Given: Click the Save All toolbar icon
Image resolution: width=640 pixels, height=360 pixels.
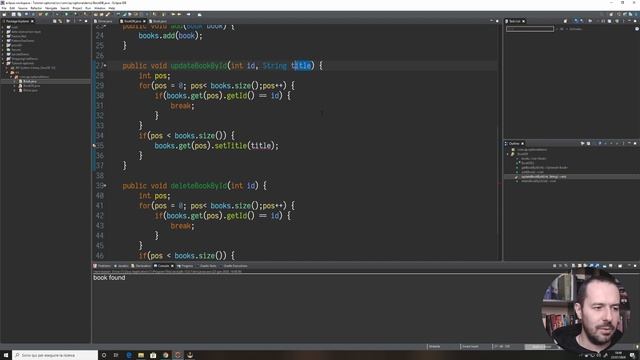Looking at the screenshot, I should [19, 14].
